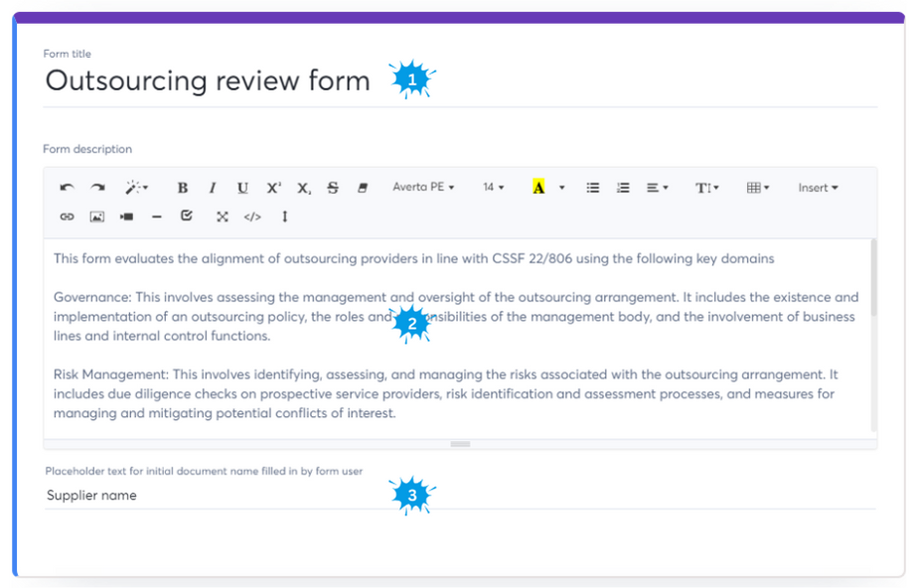This screenshot has height=588, width=914.
Task: Open the Insert menu
Action: tap(818, 188)
